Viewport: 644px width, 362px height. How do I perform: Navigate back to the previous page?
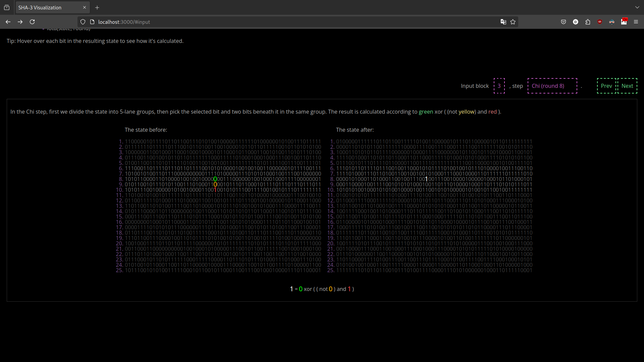8,22
